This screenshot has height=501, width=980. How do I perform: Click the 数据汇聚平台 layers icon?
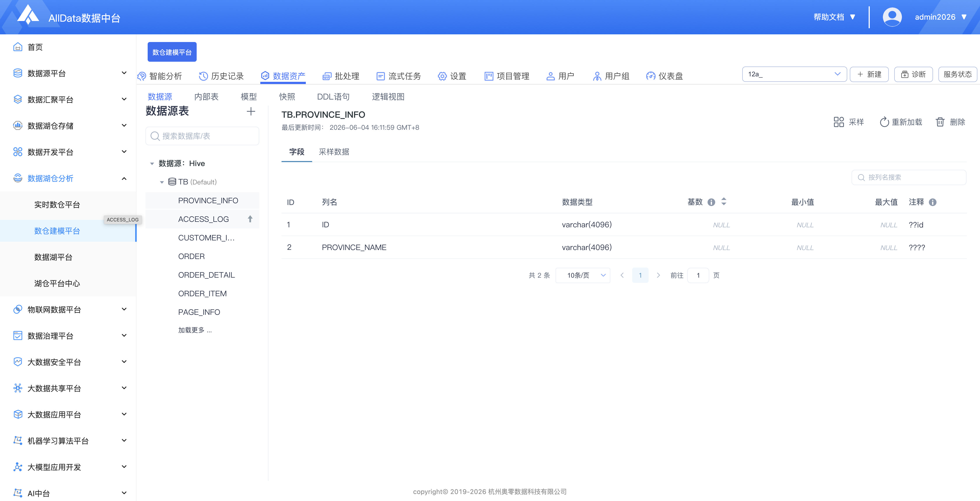17,99
